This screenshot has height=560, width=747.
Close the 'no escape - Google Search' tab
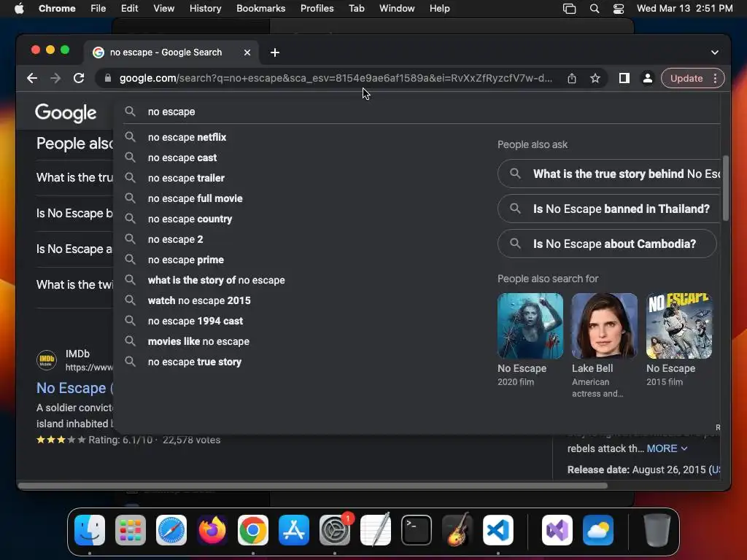(247, 52)
